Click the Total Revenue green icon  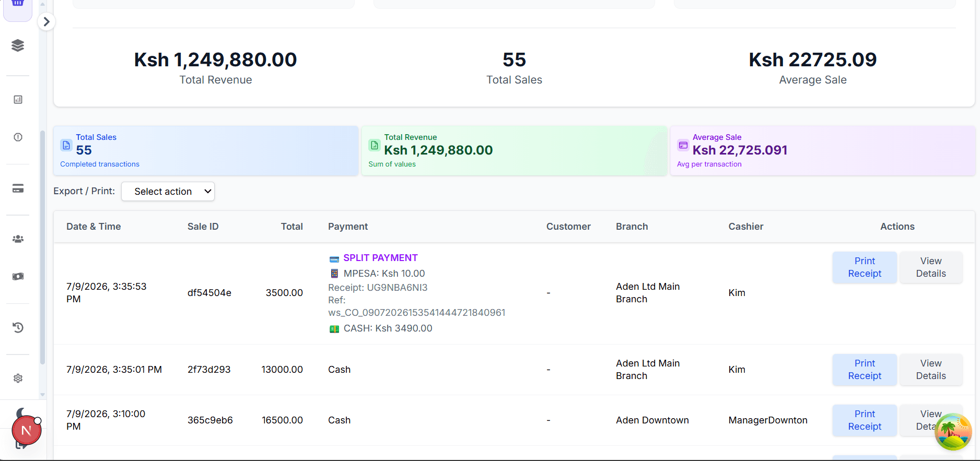pyautogui.click(x=375, y=145)
